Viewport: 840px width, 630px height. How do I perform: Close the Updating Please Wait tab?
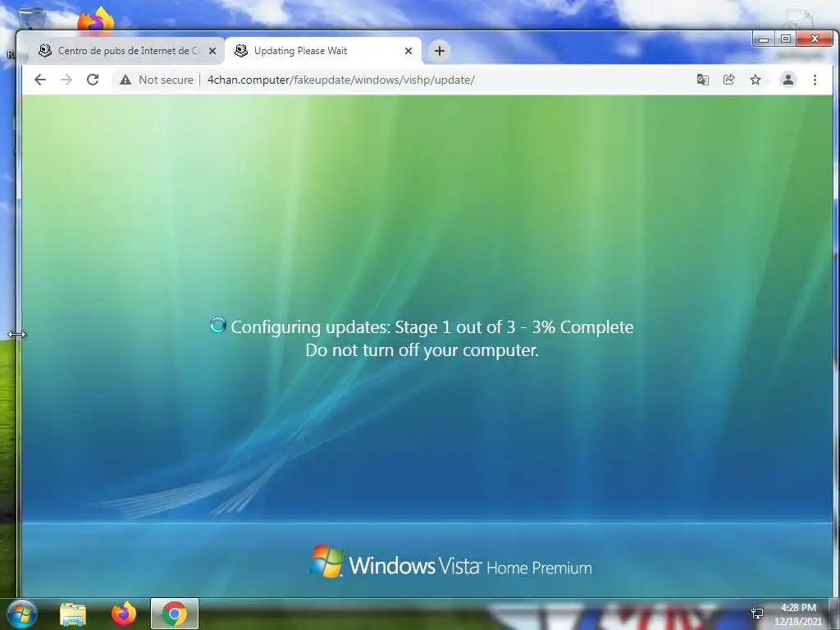(409, 51)
